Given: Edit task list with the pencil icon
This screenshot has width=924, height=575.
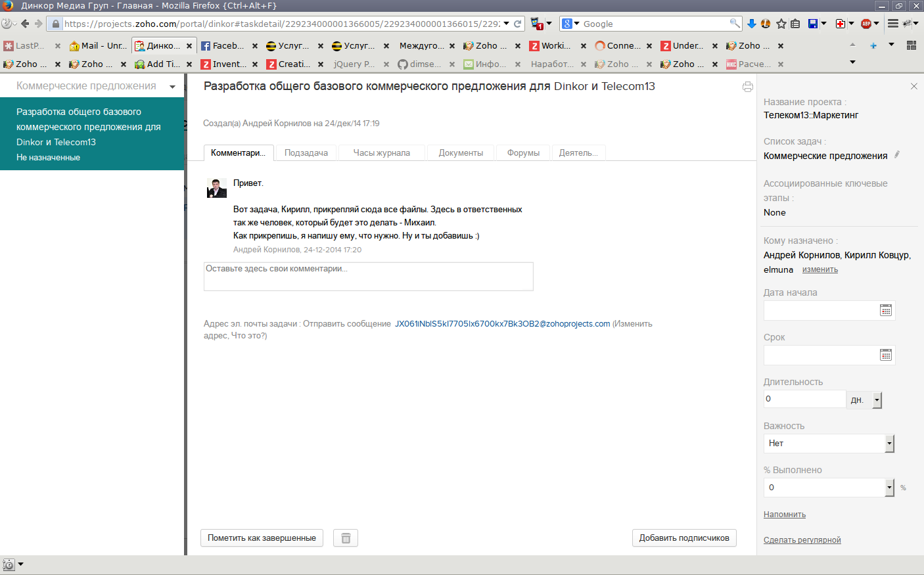Looking at the screenshot, I should tap(897, 155).
